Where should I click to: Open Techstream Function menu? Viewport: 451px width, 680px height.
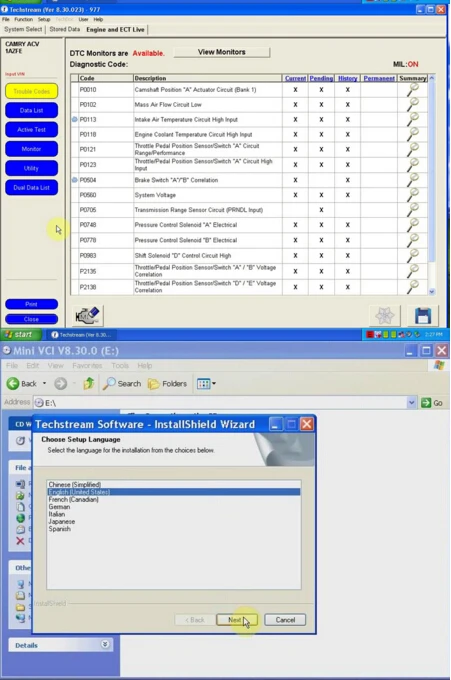(x=23, y=20)
